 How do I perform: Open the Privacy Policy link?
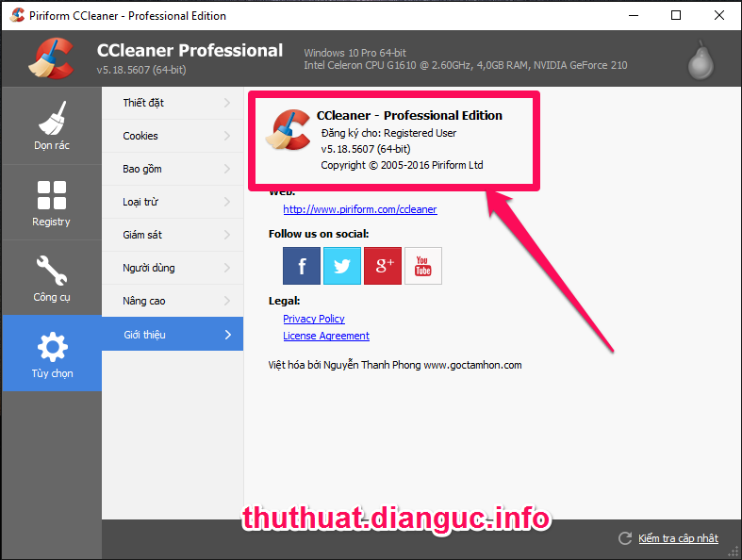click(314, 319)
